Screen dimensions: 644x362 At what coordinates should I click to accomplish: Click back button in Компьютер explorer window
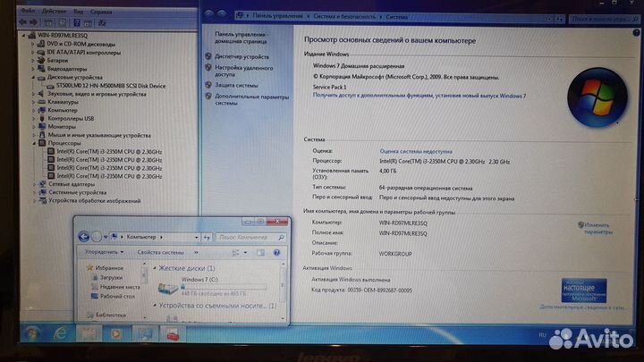pyautogui.click(x=84, y=236)
